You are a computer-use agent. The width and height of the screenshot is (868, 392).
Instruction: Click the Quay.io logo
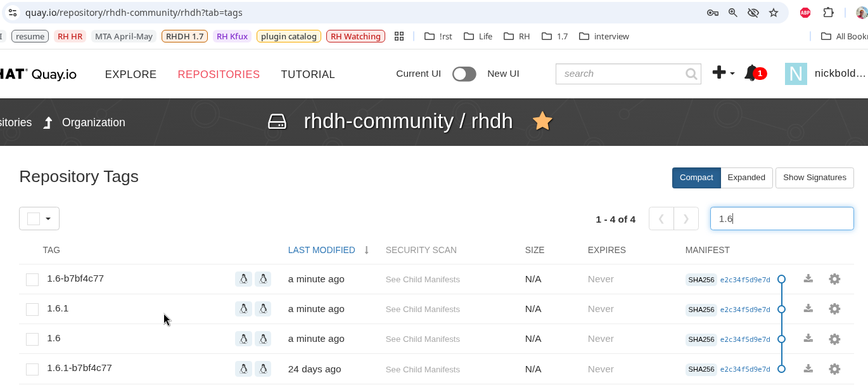[38, 74]
